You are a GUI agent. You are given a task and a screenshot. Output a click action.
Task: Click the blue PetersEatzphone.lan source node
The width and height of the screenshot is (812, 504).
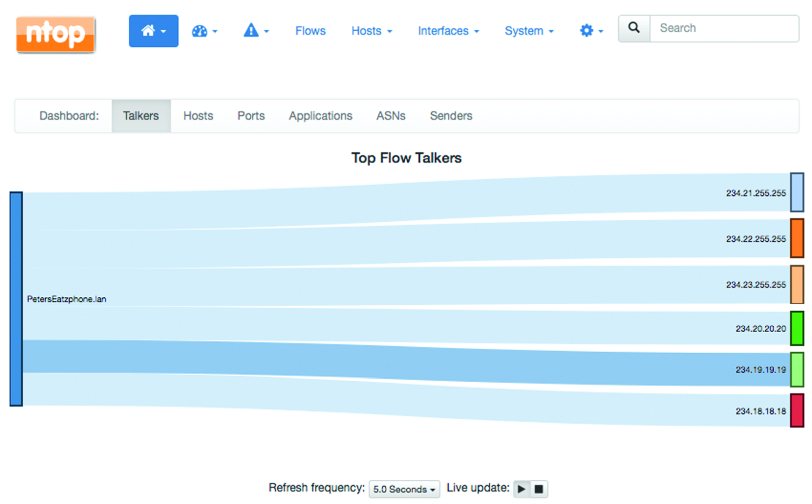(x=16, y=299)
